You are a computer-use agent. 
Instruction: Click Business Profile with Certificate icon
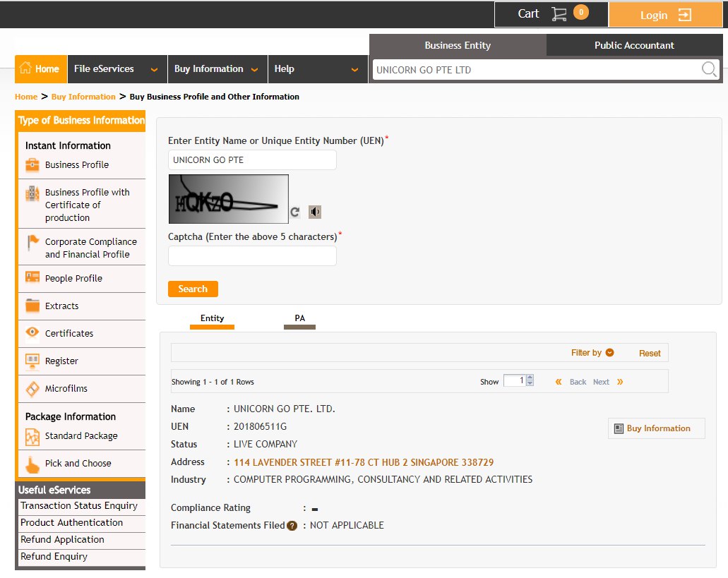pos(32,193)
